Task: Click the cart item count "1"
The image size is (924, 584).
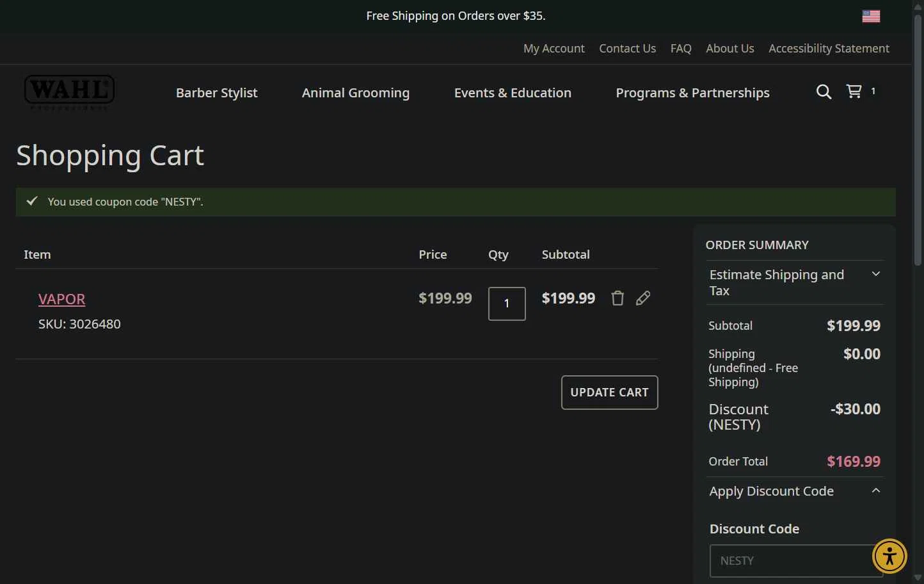Action: (873, 91)
